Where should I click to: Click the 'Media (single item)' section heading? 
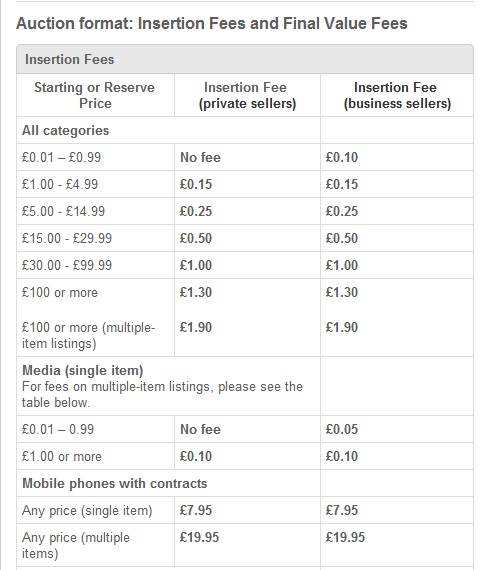82,370
